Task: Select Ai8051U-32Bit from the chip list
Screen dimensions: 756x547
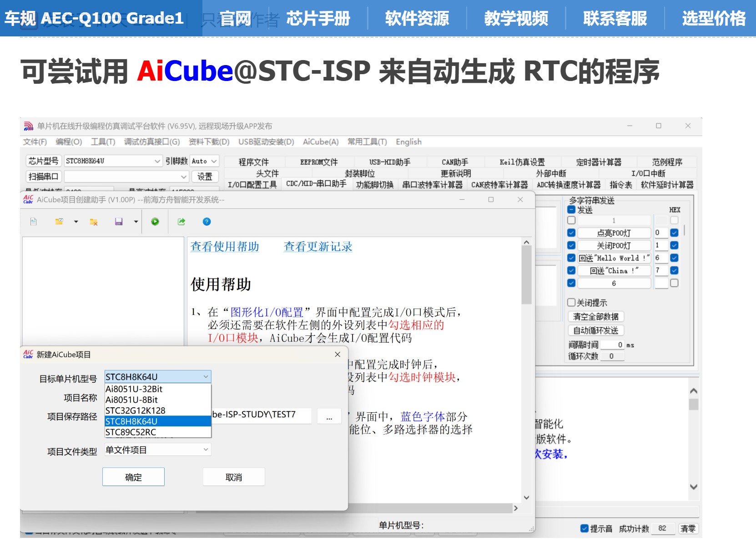Action: pyautogui.click(x=158, y=389)
